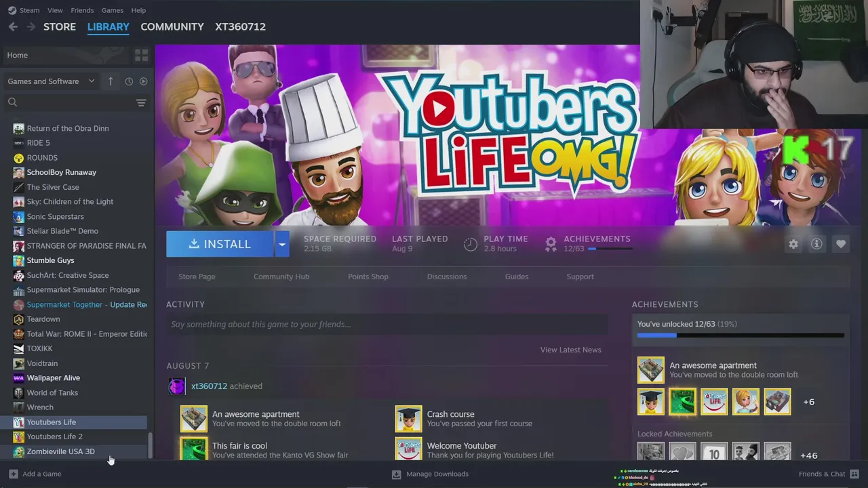This screenshot has height=488, width=868.
Task: Click the sort ascending arrow icon
Action: (x=111, y=81)
